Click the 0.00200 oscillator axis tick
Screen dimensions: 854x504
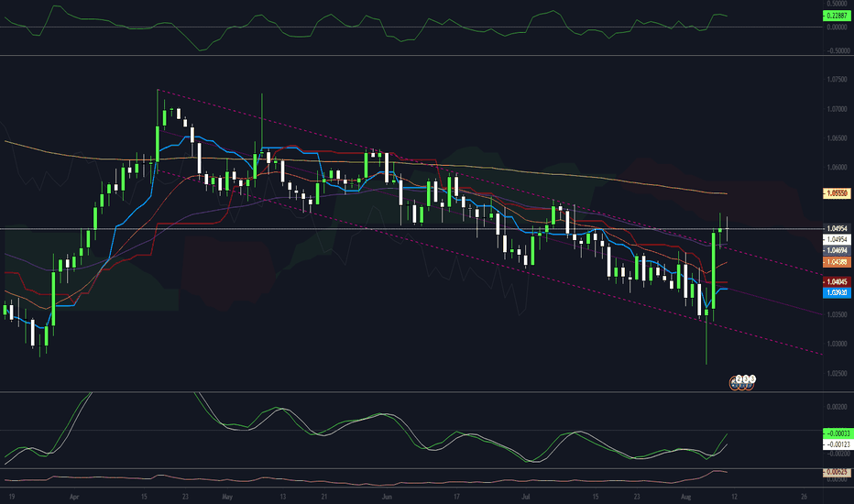coord(837,407)
